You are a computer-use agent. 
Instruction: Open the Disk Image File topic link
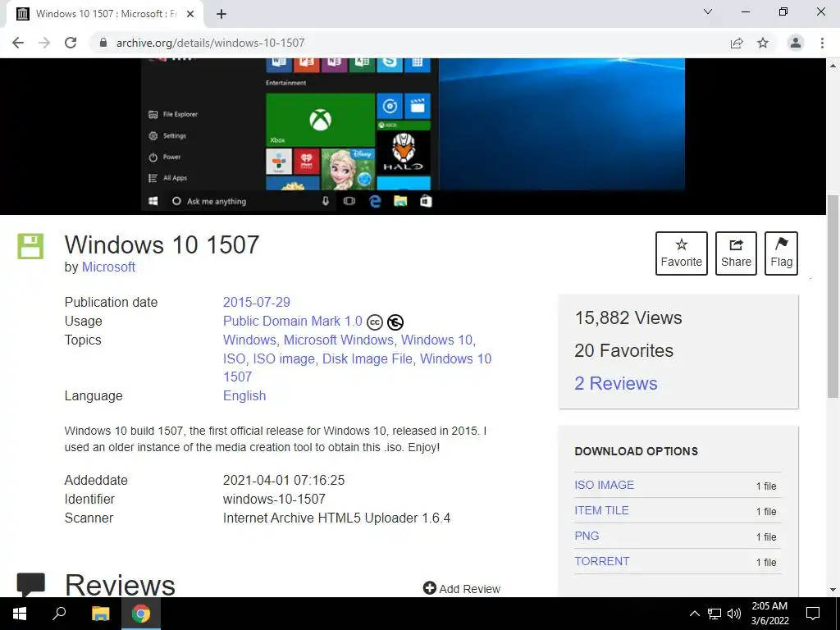tap(367, 359)
